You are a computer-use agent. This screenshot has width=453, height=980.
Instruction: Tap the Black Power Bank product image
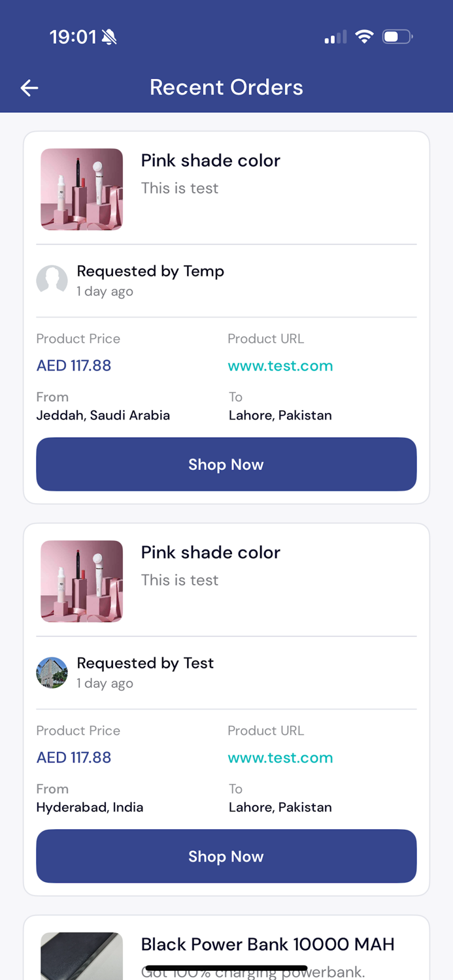coord(81,956)
